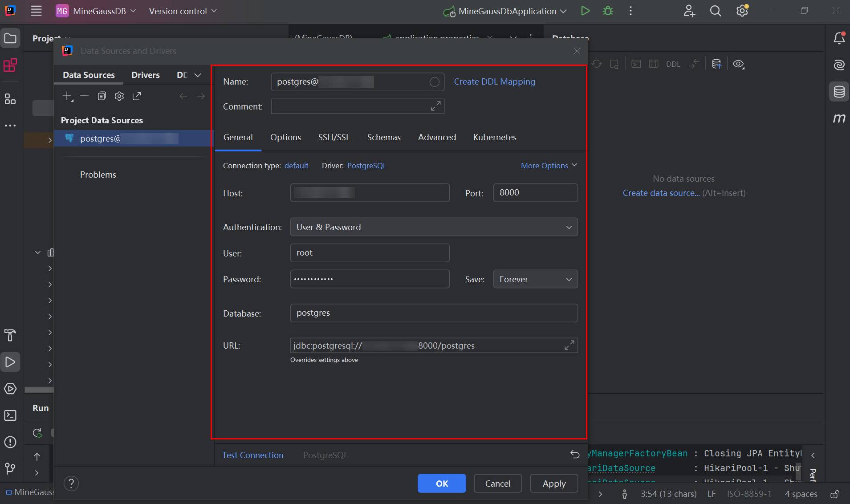Select the postgres@ data source in list
This screenshot has height=504, width=850.
point(134,138)
